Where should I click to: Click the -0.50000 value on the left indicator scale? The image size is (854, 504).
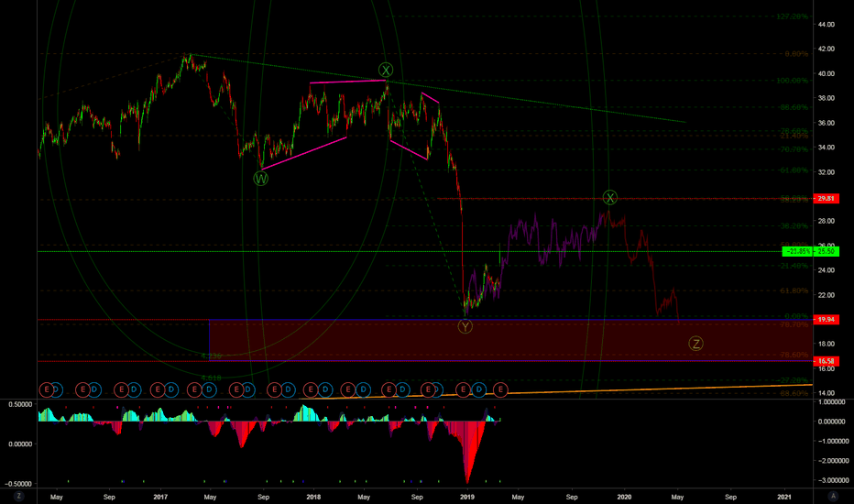(18, 484)
